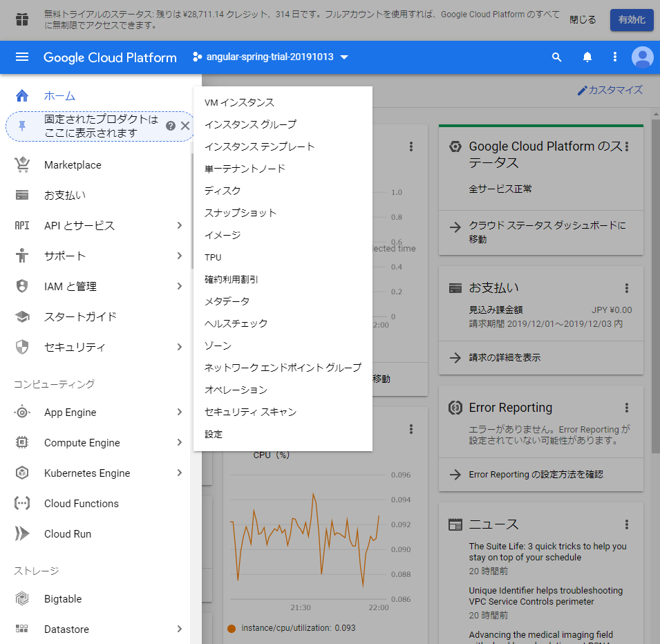
Task: Click the Cloud Functions icon
Action: coord(22,503)
